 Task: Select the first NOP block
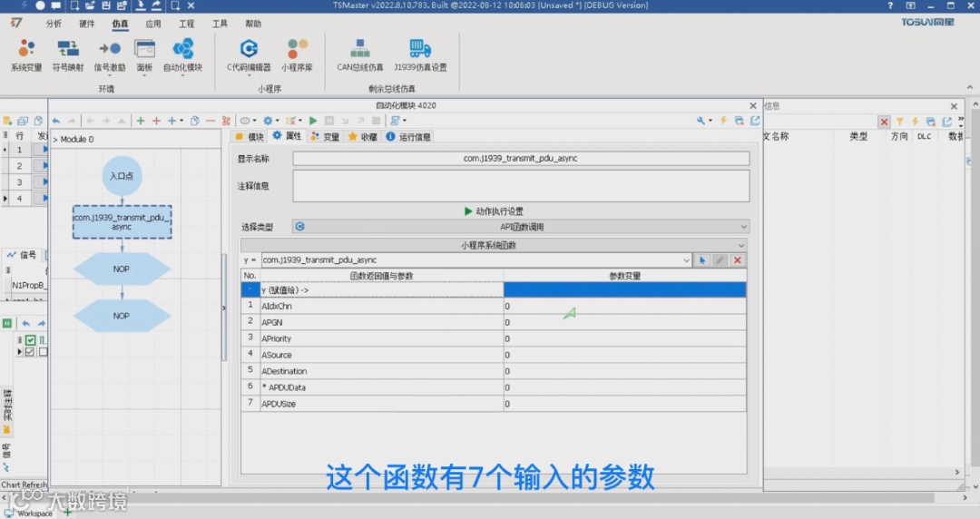[122, 269]
